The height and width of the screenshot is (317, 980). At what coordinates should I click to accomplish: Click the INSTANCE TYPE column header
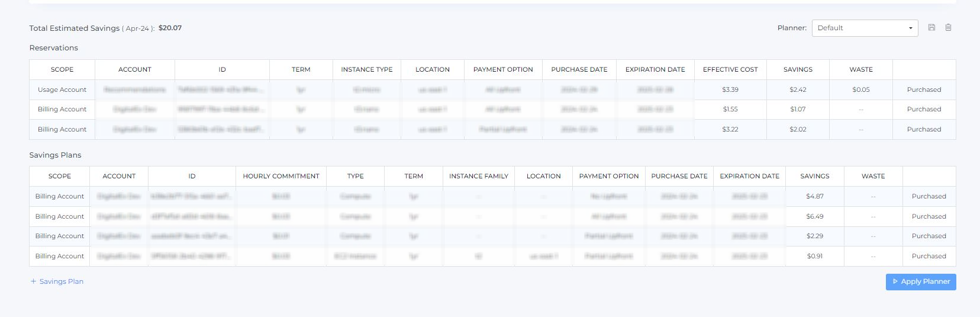pos(367,69)
